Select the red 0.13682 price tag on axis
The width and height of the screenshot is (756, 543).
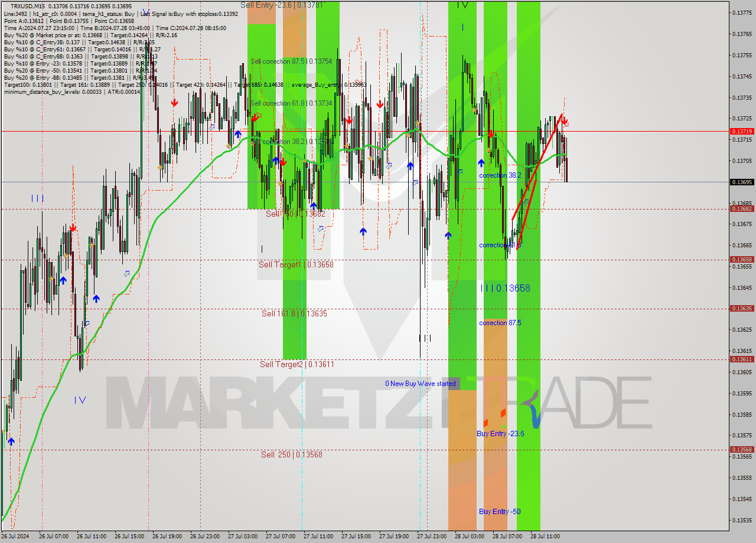(x=742, y=209)
